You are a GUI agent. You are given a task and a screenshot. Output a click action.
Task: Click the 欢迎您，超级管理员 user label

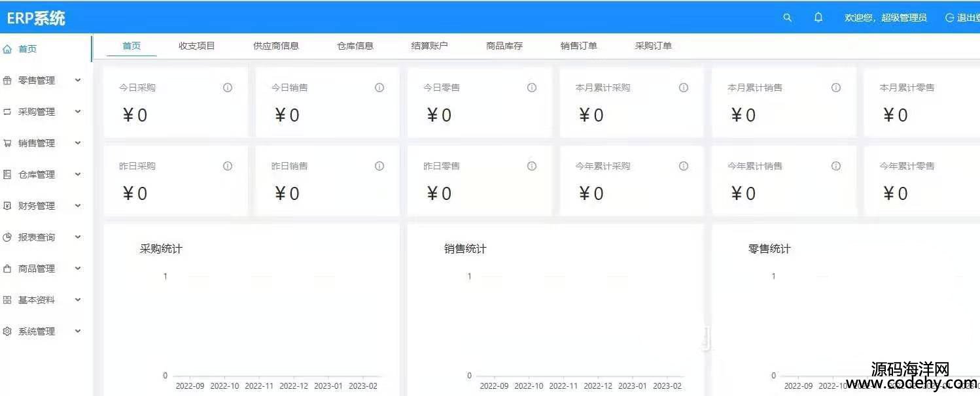pyautogui.click(x=886, y=18)
